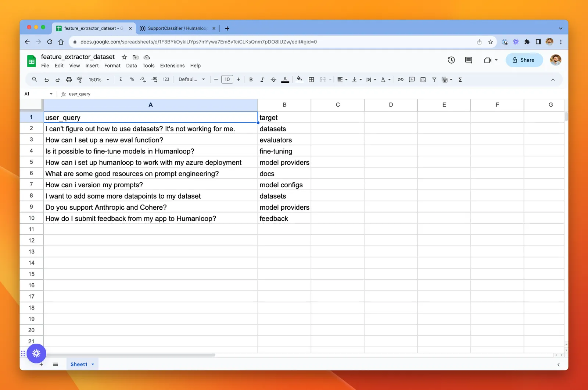Screen dimensions: 588x390
Task: Open all sheets list icon
Action: (55, 364)
